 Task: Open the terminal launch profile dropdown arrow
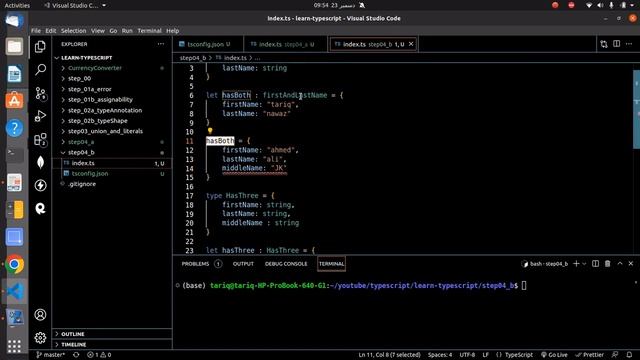(x=584, y=264)
